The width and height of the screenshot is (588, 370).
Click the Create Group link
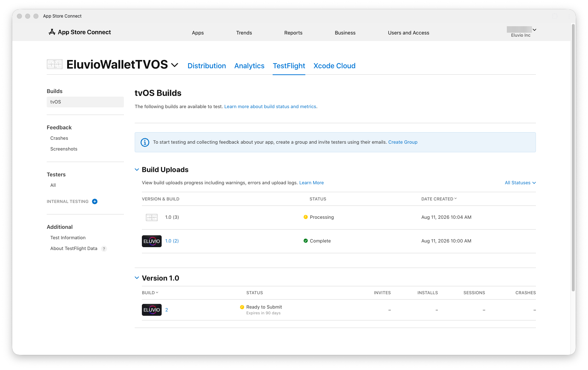coord(403,142)
